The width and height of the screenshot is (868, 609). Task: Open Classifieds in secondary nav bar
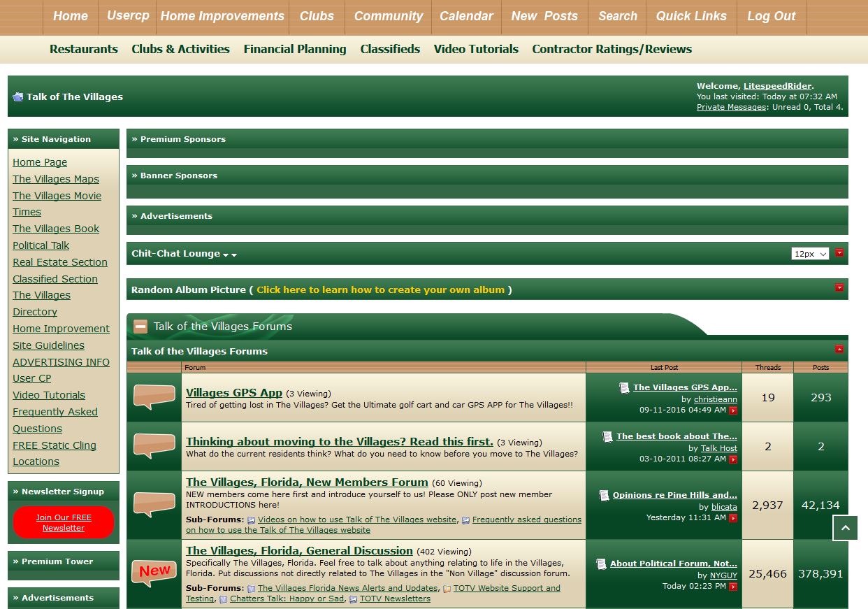click(x=391, y=49)
